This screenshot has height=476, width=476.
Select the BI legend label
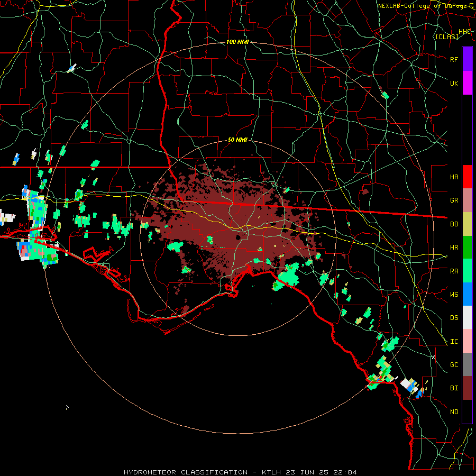(454, 388)
